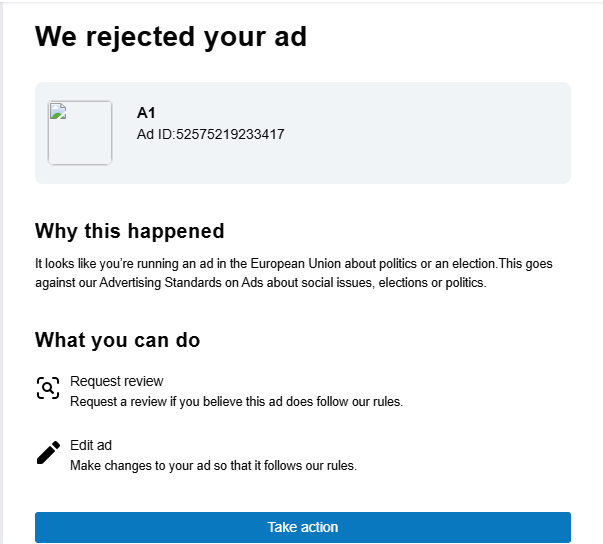Click 'Make changes to your ad' description
The height and width of the screenshot is (544, 603).
click(x=212, y=466)
